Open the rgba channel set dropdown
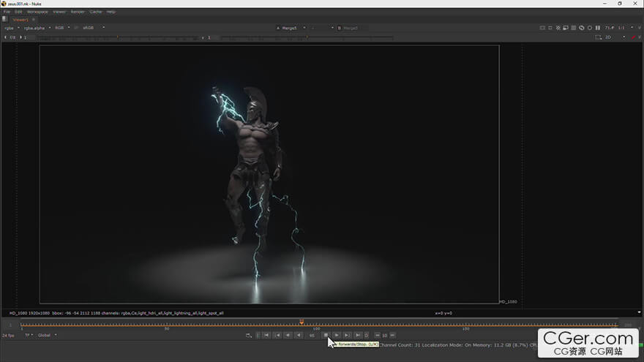The width and height of the screenshot is (644, 362). pos(12,28)
